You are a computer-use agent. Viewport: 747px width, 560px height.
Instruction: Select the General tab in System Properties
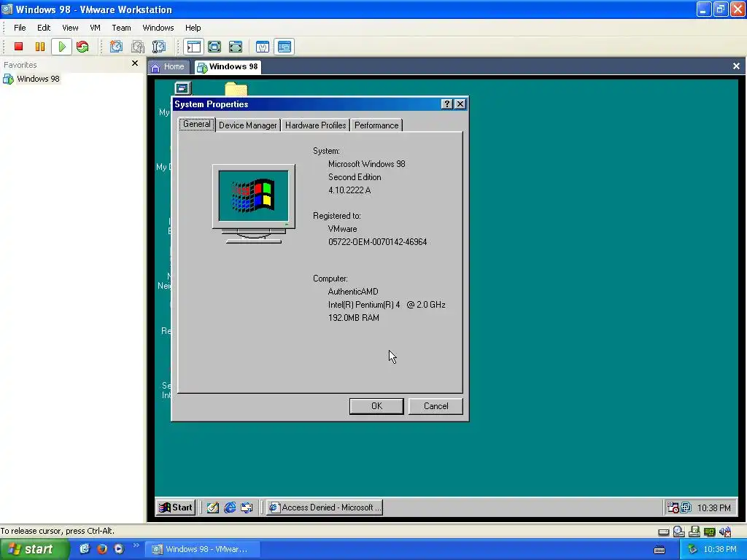(x=197, y=124)
